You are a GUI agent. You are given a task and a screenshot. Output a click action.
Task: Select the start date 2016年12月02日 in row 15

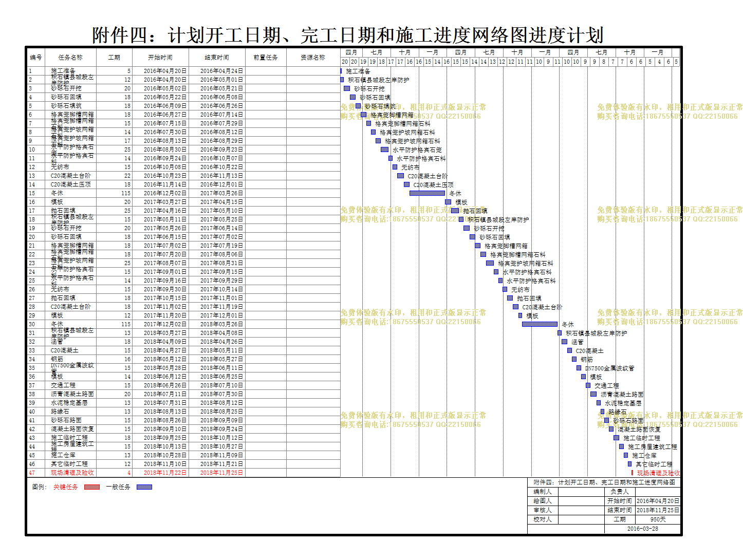[x=165, y=193]
